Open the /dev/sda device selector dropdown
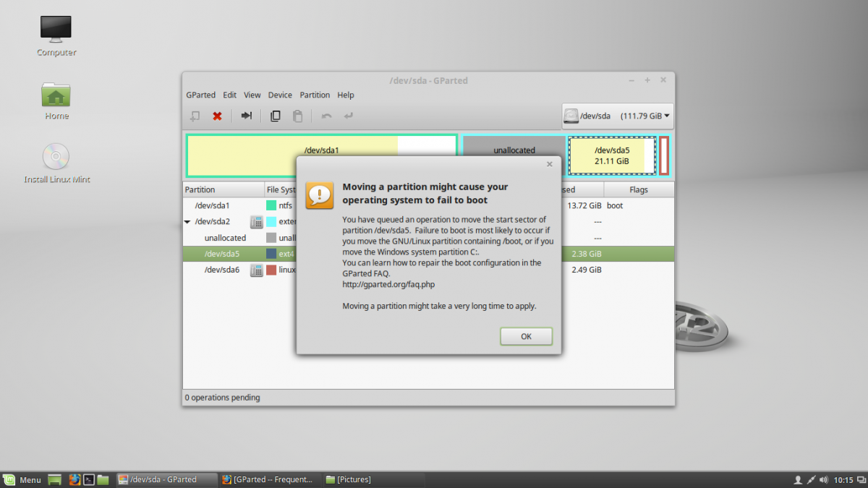Screen dimensions: 868x488 tap(618, 116)
